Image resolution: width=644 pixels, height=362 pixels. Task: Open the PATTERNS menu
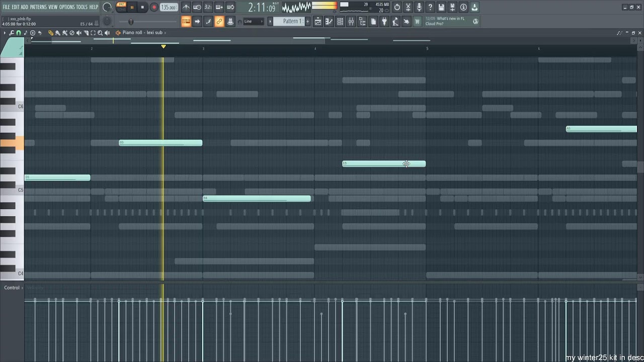pyautogui.click(x=38, y=7)
